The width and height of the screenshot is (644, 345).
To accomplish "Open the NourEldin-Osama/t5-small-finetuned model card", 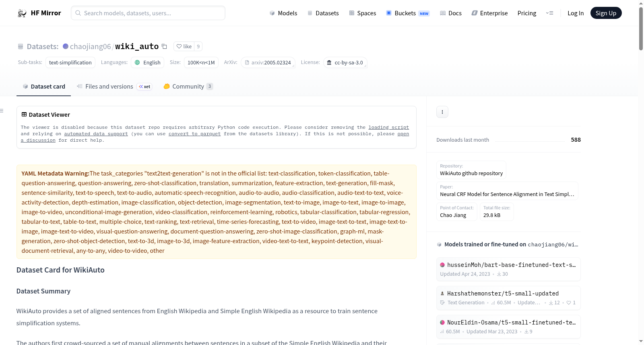I will pos(508,327).
